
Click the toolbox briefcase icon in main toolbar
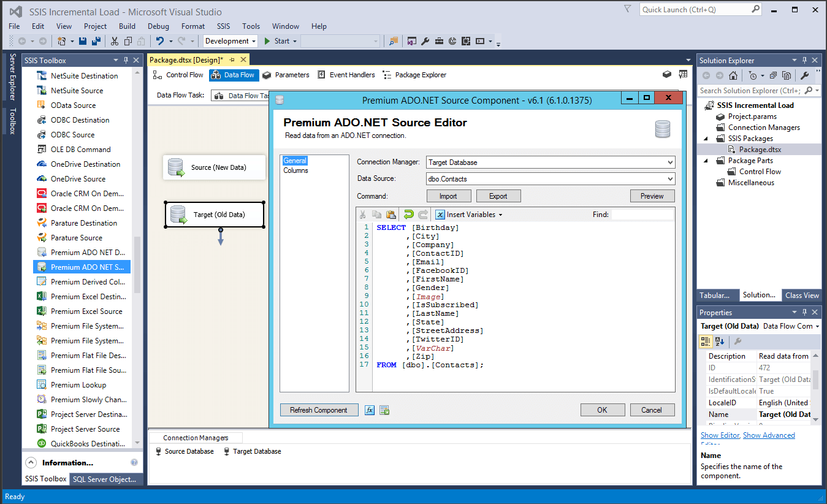coord(440,41)
